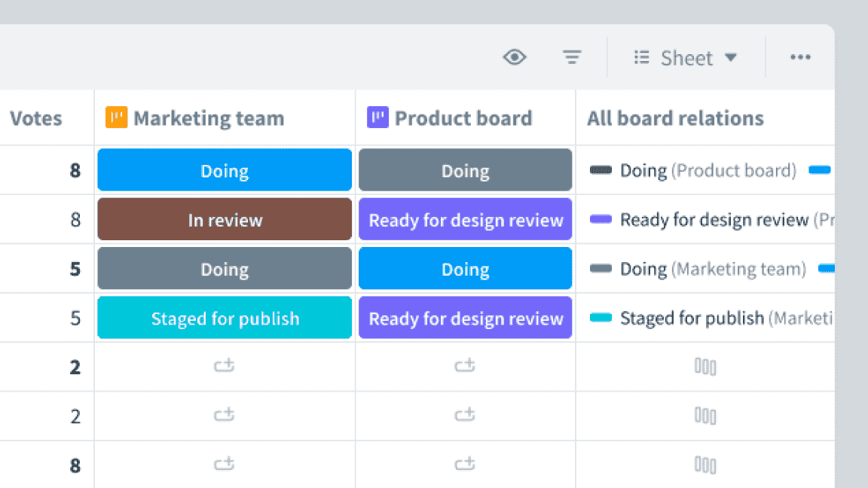Click board relations icon in the fifth row
The image size is (868, 488).
point(705,367)
